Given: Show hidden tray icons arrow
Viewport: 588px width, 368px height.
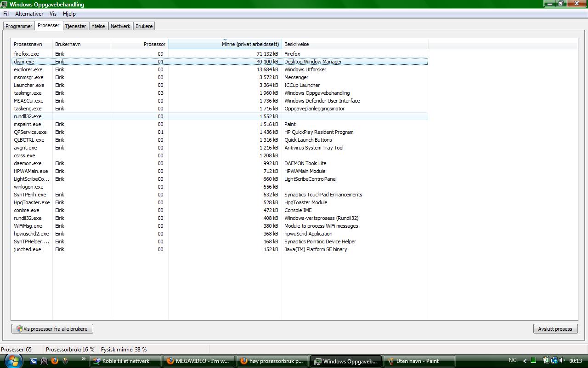Looking at the screenshot, I should (525, 361).
